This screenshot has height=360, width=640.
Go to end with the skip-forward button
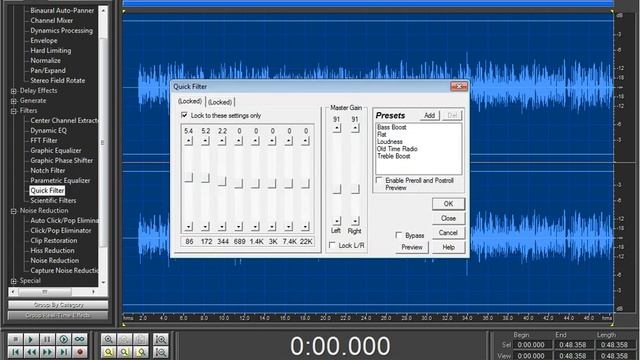(x=64, y=352)
